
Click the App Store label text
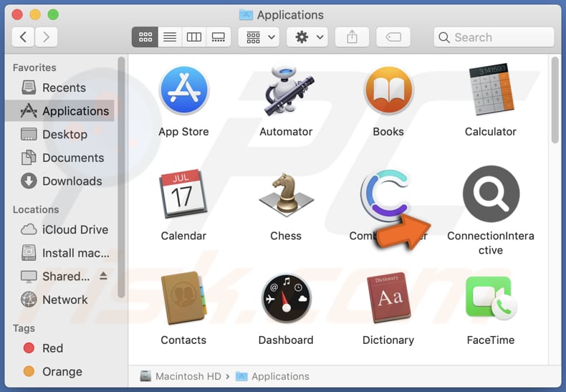point(183,132)
